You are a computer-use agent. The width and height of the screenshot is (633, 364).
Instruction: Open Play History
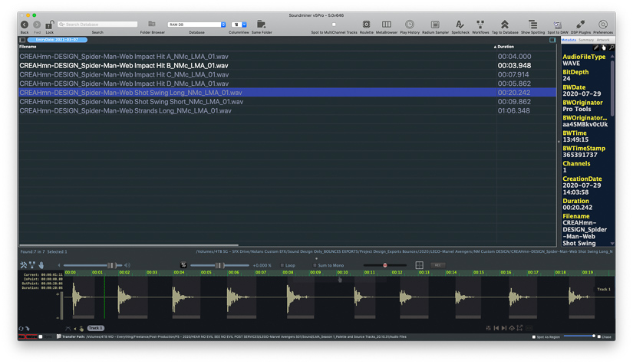click(409, 25)
